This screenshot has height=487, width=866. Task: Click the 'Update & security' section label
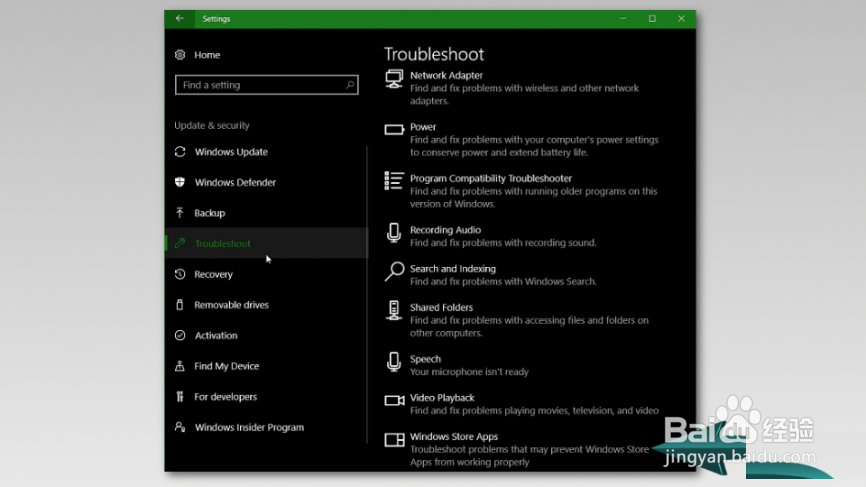[212, 125]
